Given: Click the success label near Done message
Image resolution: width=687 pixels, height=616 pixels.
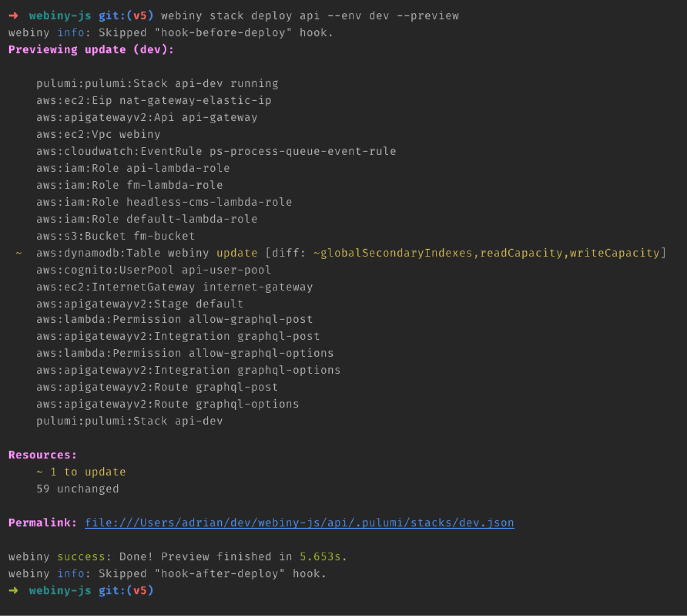Looking at the screenshot, I should pos(81,556).
